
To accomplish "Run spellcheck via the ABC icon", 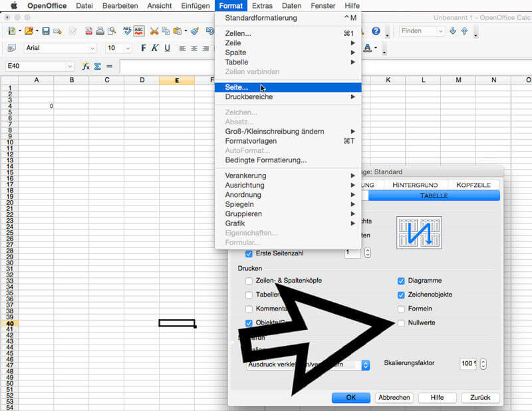I will tap(126, 31).
